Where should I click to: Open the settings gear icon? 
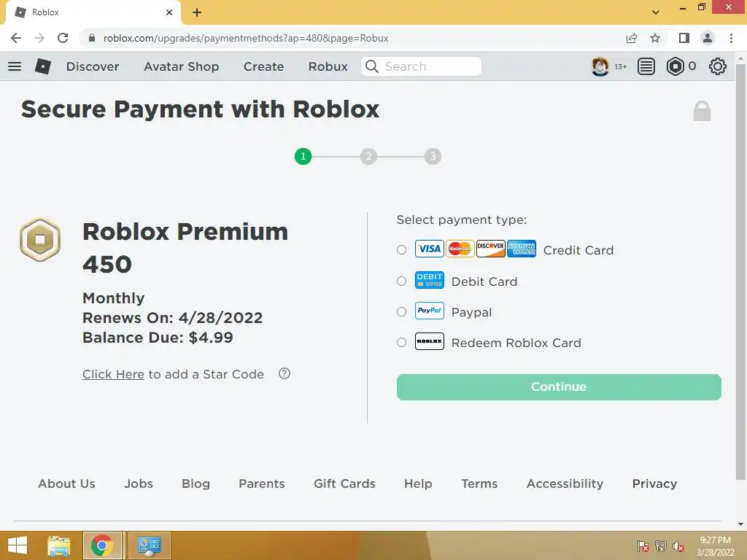[718, 66]
